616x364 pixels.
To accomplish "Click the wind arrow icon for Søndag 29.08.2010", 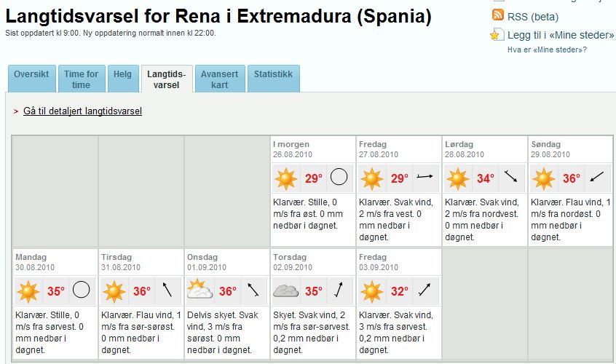I will 597,177.
